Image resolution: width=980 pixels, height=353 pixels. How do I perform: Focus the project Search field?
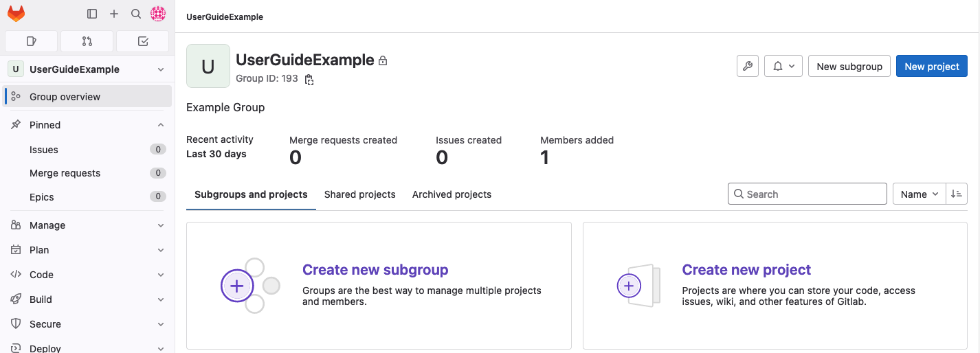pos(808,194)
